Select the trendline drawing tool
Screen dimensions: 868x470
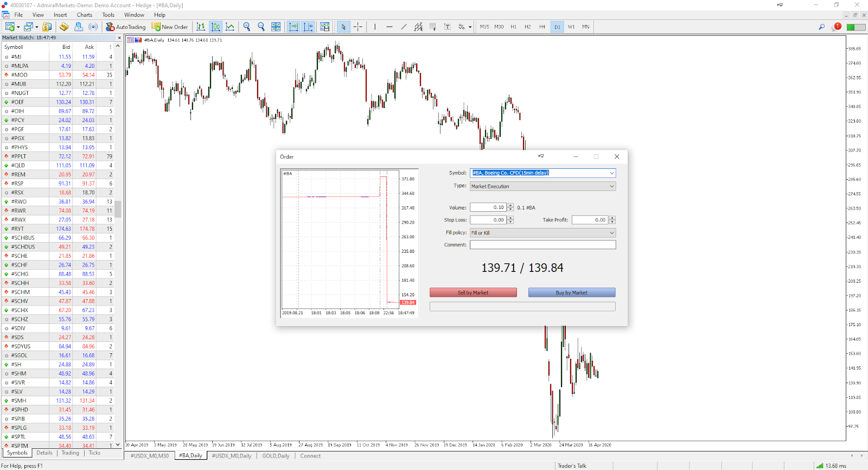pyautogui.click(x=404, y=27)
